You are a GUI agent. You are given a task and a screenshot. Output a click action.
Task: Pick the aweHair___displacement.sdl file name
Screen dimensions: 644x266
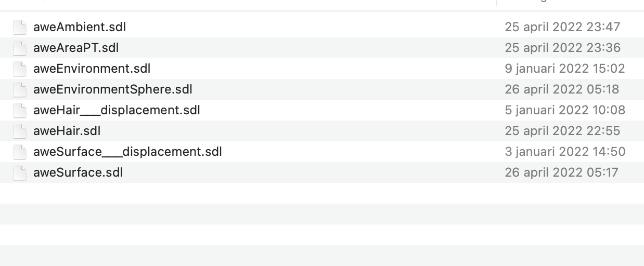pyautogui.click(x=117, y=110)
